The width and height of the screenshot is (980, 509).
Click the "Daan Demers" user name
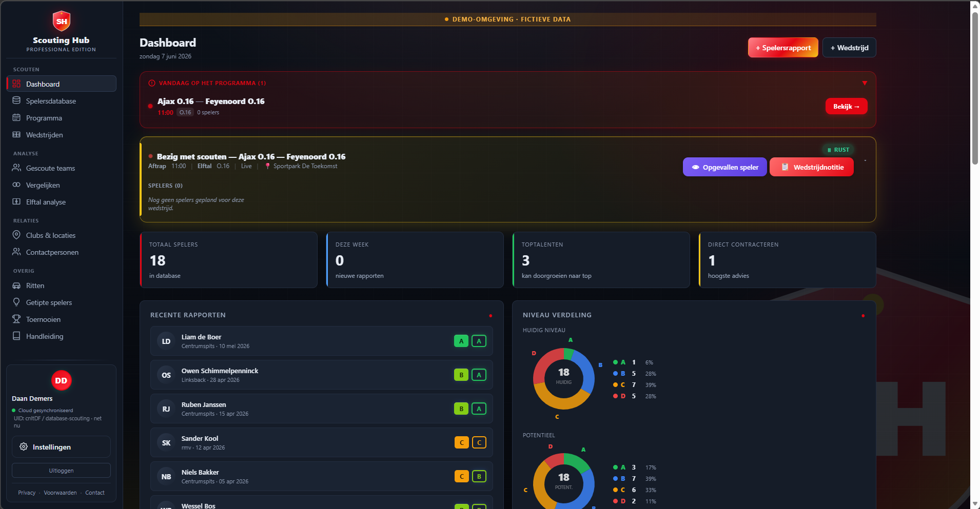[32, 399]
